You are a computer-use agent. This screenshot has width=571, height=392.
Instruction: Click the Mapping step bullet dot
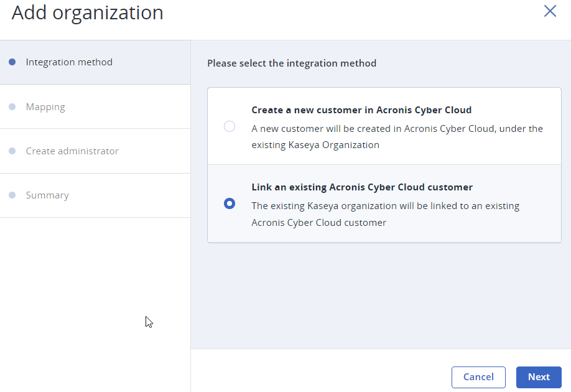(12, 107)
